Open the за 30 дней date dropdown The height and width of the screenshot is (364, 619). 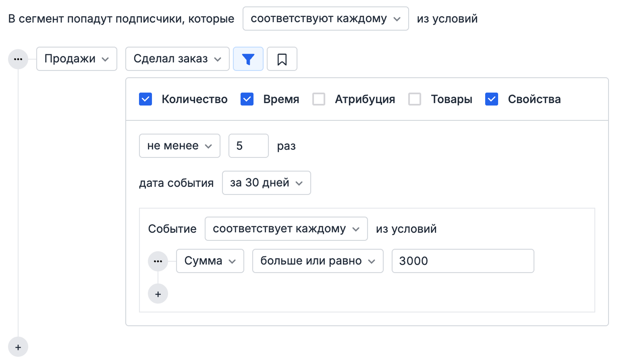point(266,183)
